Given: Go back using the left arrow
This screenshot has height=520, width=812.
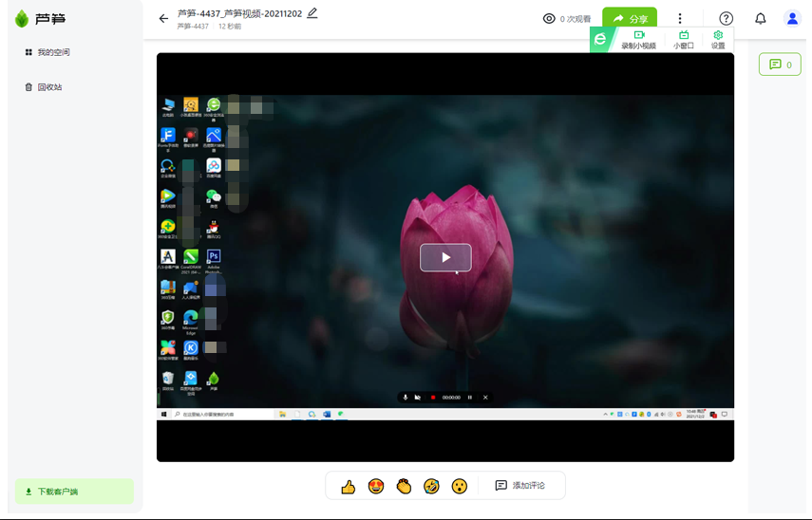Looking at the screenshot, I should point(163,19).
